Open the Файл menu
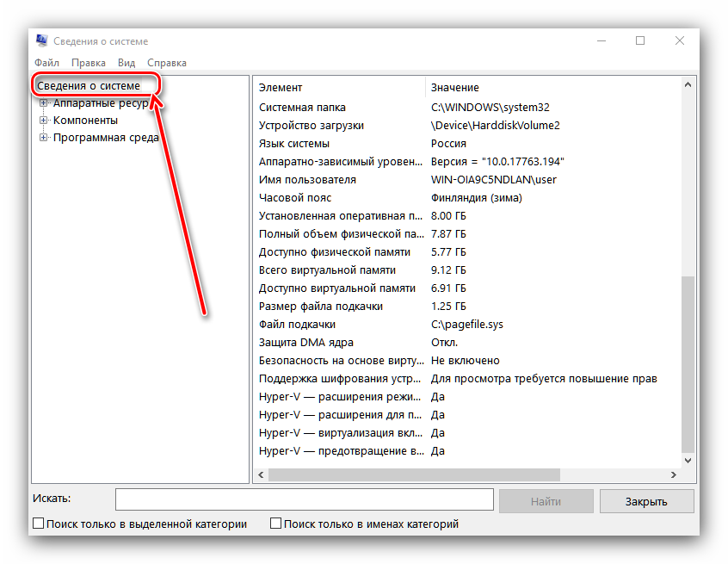Viewport: 728px width, 564px height. point(46,63)
